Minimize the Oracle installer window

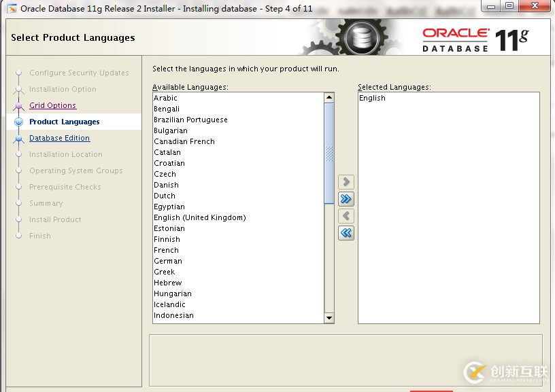coord(491,6)
